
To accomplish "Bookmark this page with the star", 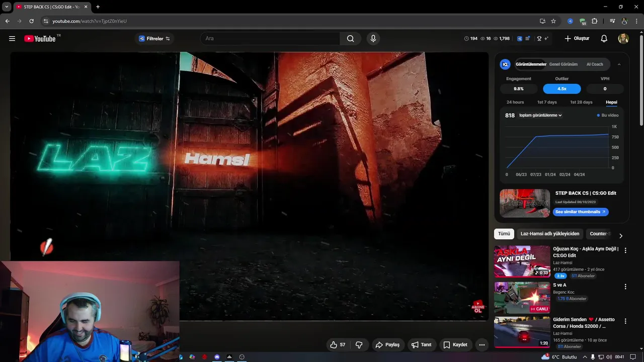I will (x=553, y=21).
